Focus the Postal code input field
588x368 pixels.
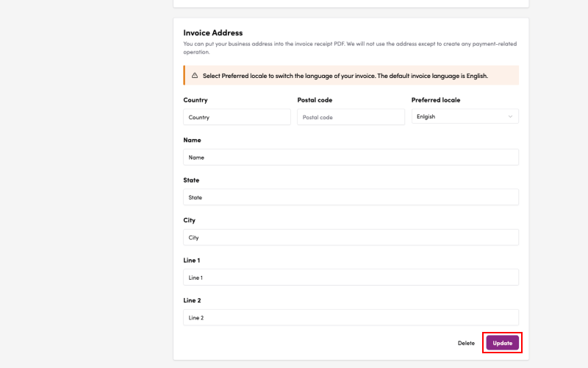tap(351, 117)
